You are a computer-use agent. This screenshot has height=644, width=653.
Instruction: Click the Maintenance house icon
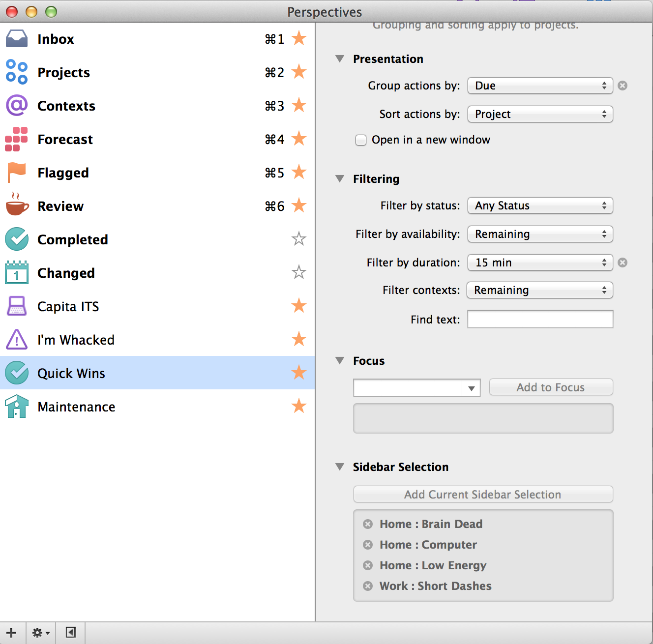point(17,407)
